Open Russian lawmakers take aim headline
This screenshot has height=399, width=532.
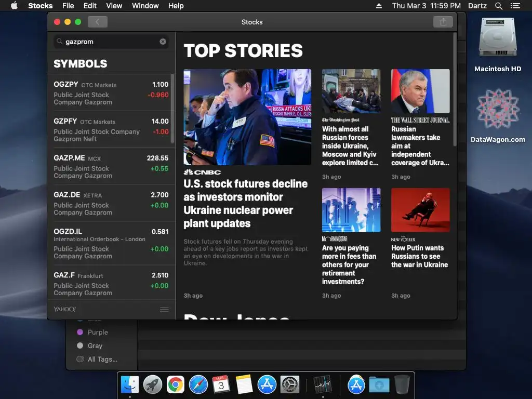pyautogui.click(x=420, y=146)
